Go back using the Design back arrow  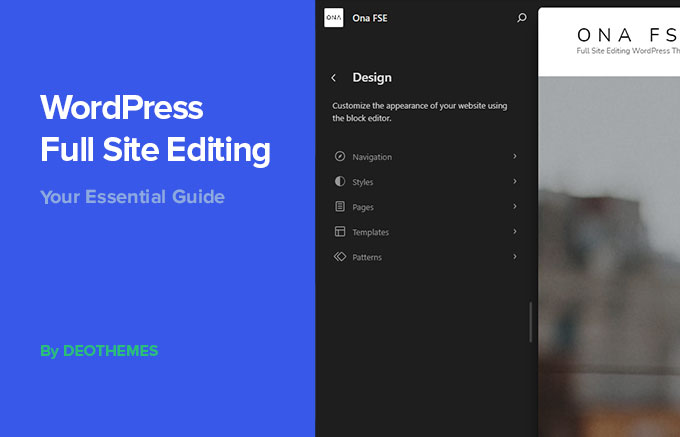333,78
